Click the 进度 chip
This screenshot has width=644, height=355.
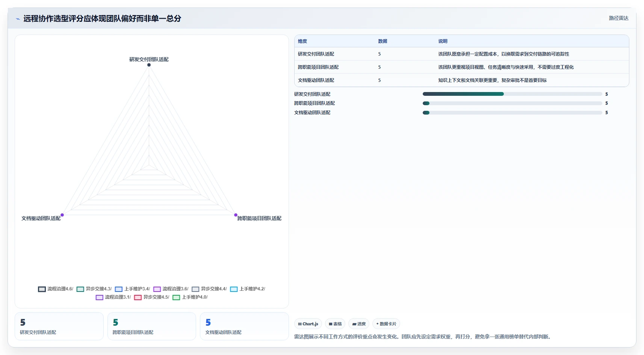click(x=359, y=324)
